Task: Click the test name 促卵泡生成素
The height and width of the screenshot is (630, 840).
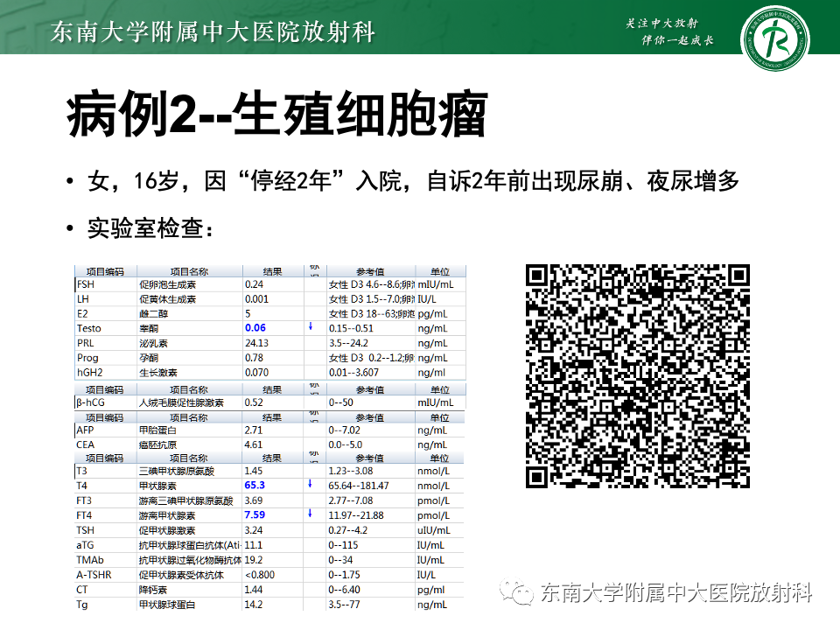Action: [x=168, y=285]
